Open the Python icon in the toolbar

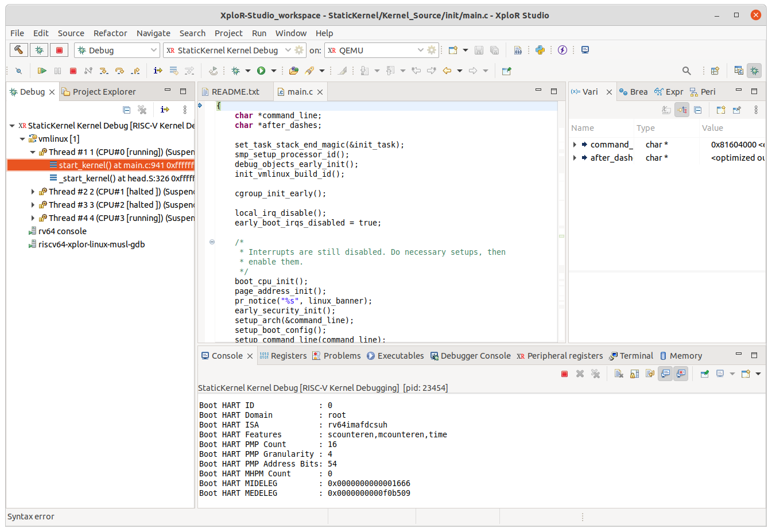540,51
